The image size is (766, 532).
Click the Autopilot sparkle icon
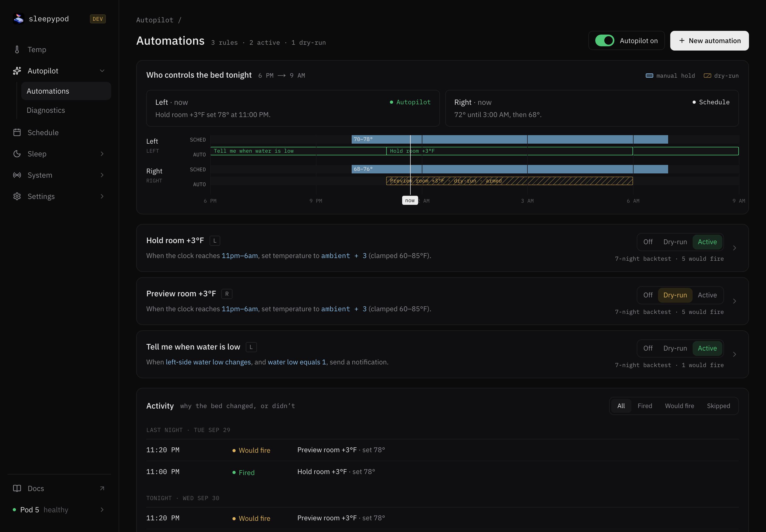[17, 71]
